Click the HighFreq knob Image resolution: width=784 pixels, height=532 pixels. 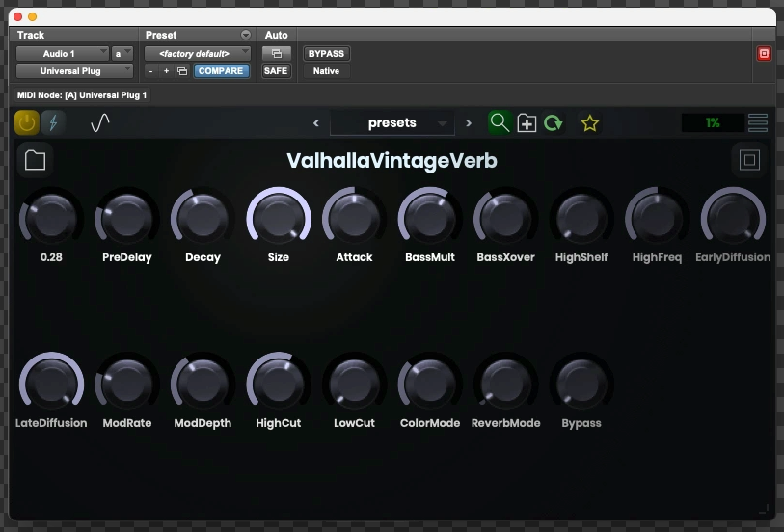click(x=657, y=219)
